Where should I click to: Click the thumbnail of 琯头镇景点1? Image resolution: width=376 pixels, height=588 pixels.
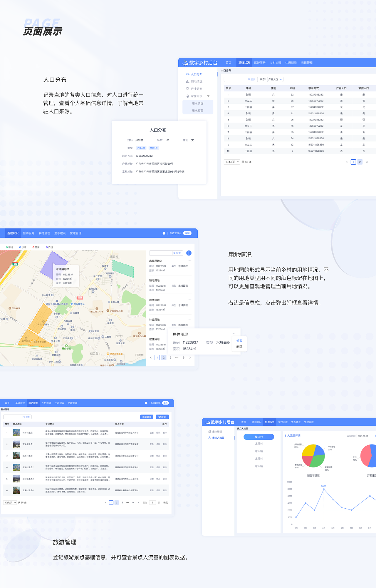pyautogui.click(x=16, y=444)
